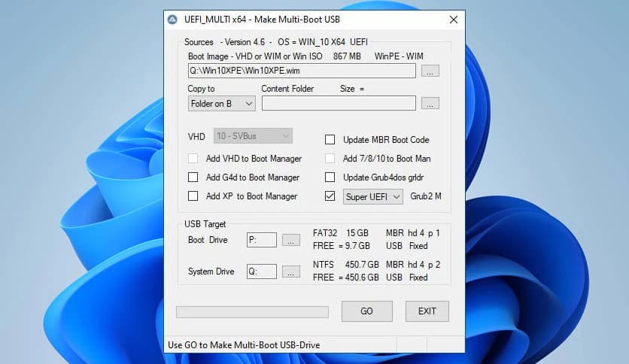Click the 'WinPE - WIM' label
629x364 pixels.
[x=399, y=56]
